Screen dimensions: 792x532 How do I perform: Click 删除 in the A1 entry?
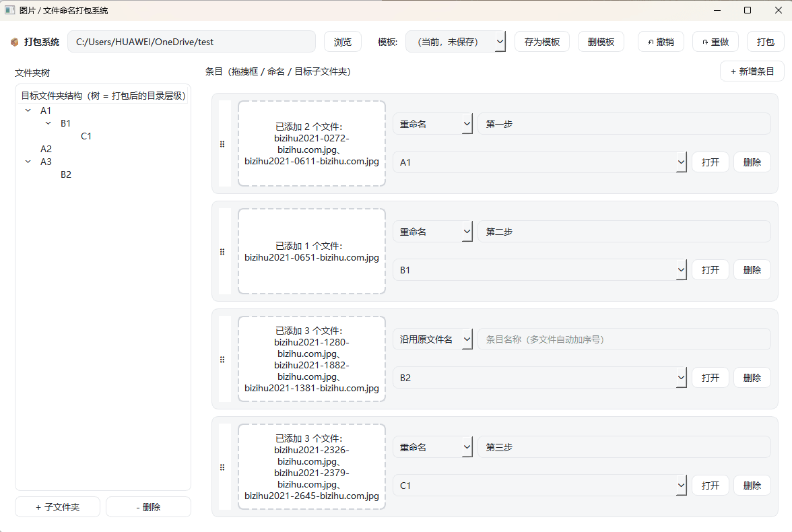(752, 162)
